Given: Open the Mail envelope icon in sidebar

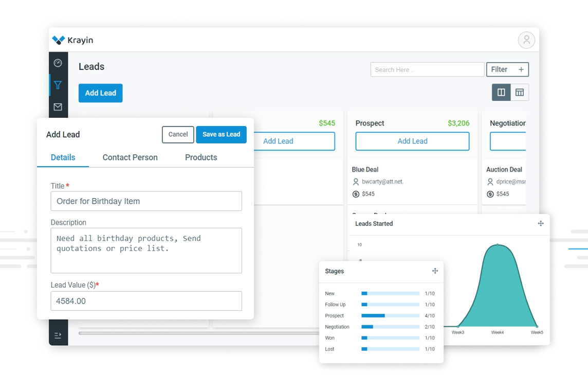Looking at the screenshot, I should click(x=58, y=107).
